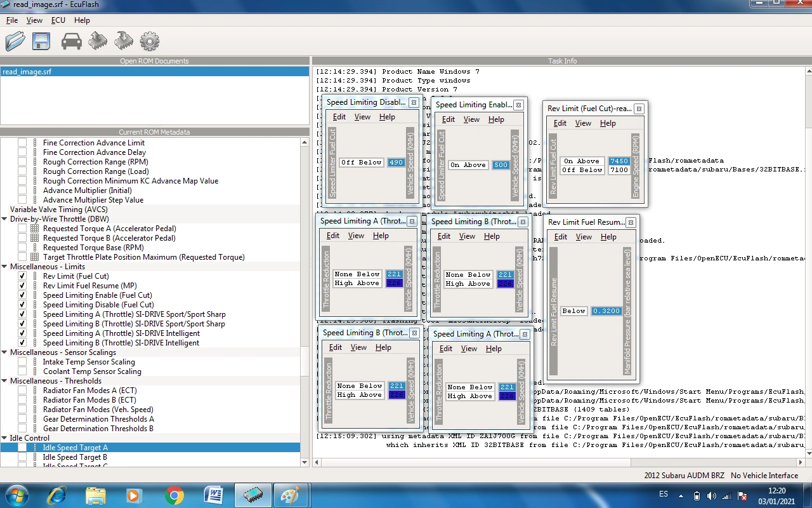Click the volume speaker icon in system tray
Image resolution: width=812 pixels, height=508 pixels.
711,495
